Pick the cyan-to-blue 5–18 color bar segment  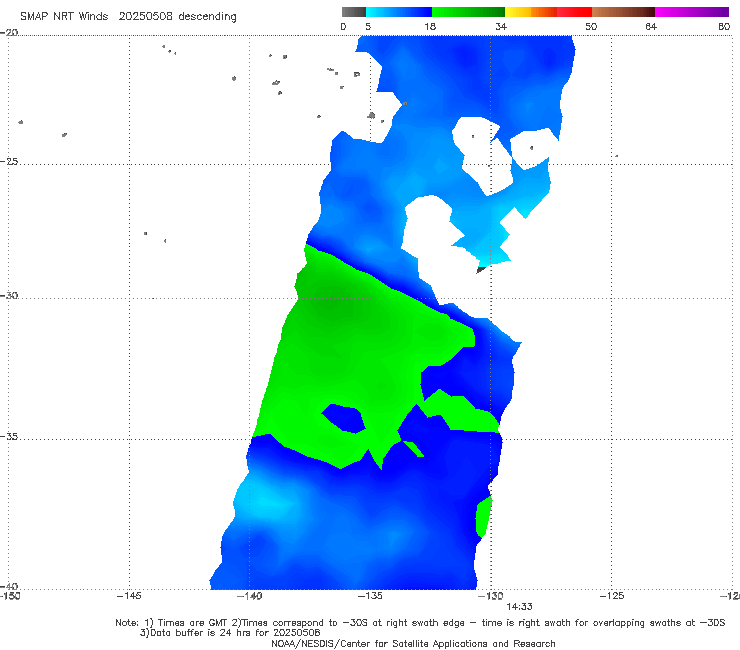(399, 12)
